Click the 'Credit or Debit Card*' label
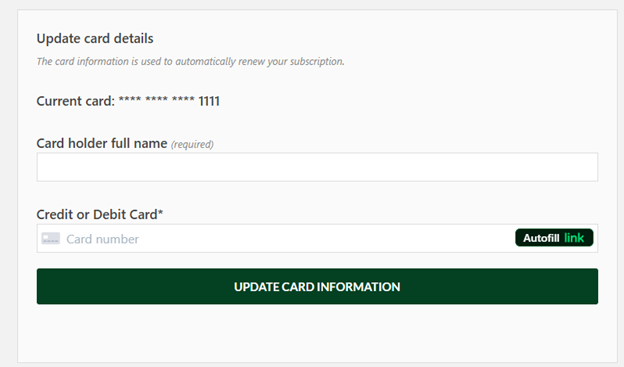Viewport: 624px width, 367px height. 99,215
